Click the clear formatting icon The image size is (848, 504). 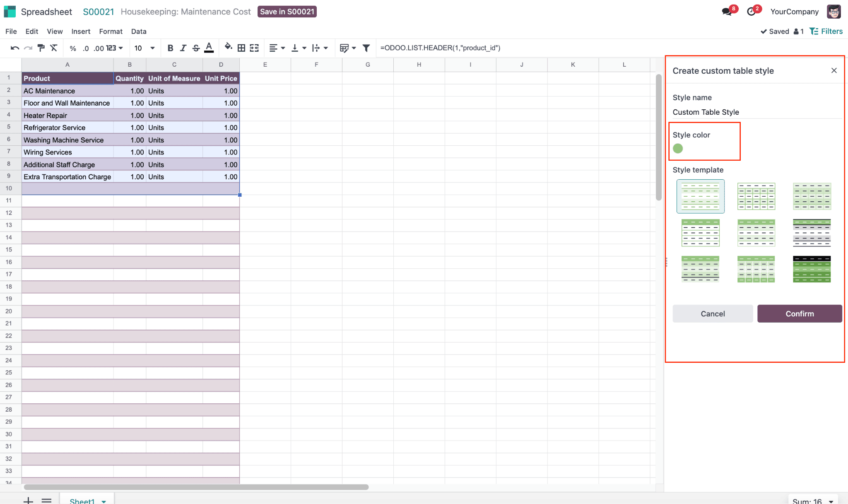(x=54, y=48)
